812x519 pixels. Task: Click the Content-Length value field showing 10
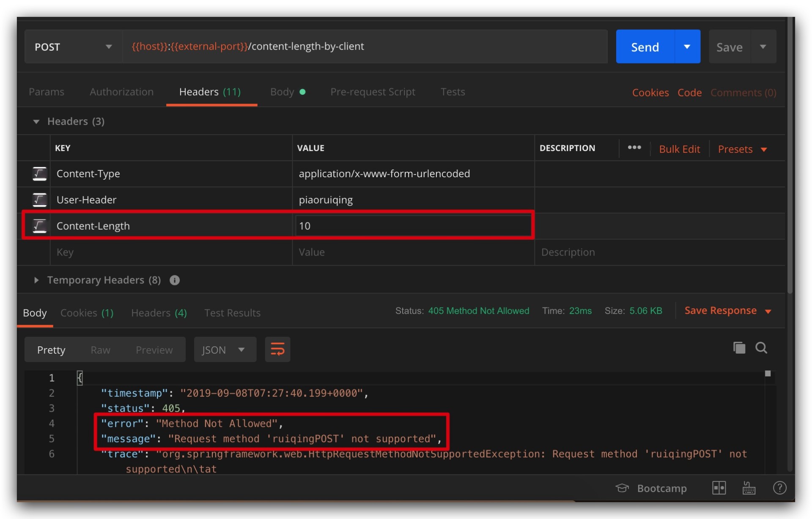(413, 226)
